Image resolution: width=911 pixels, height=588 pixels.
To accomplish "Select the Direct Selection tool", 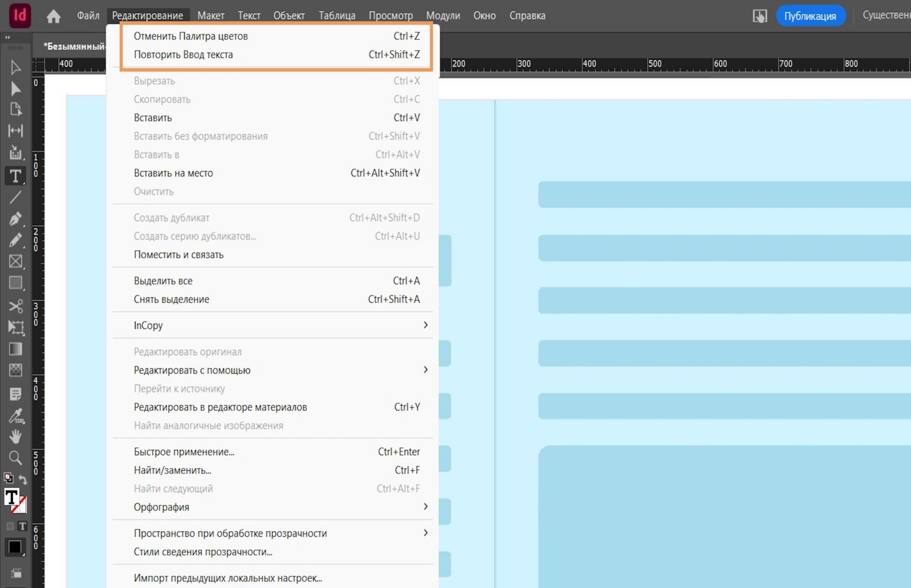I will (x=15, y=89).
